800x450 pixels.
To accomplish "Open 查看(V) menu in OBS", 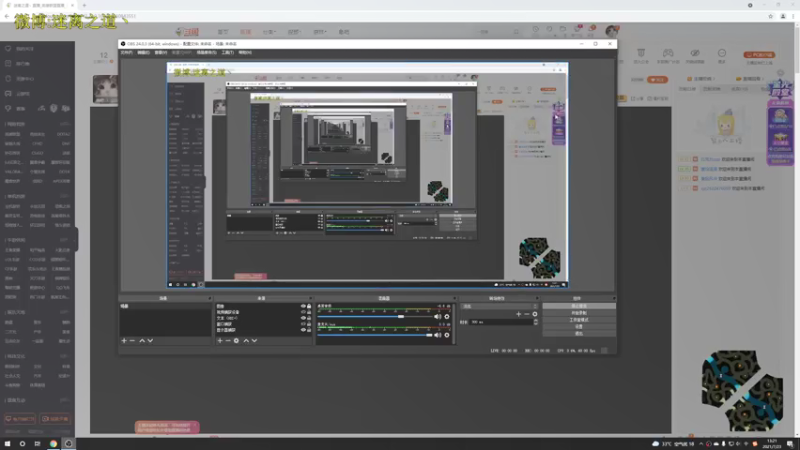I will [161, 53].
